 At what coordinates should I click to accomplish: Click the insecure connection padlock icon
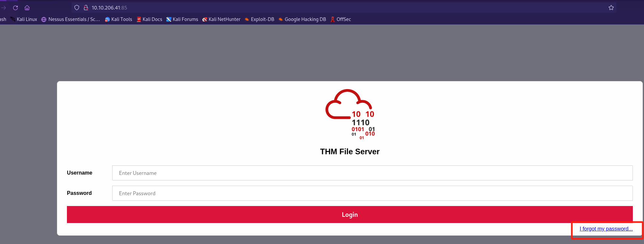click(86, 8)
